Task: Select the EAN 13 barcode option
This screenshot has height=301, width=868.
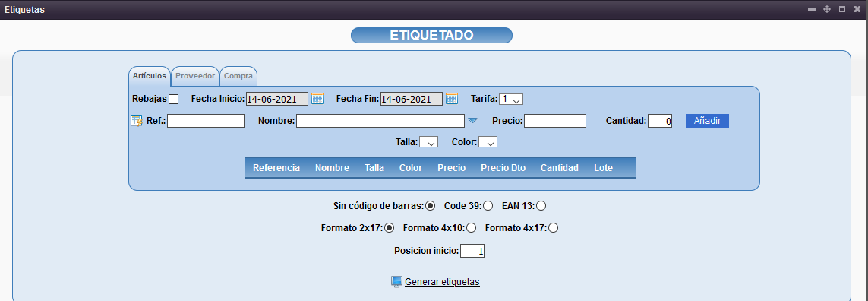Action: tap(541, 206)
